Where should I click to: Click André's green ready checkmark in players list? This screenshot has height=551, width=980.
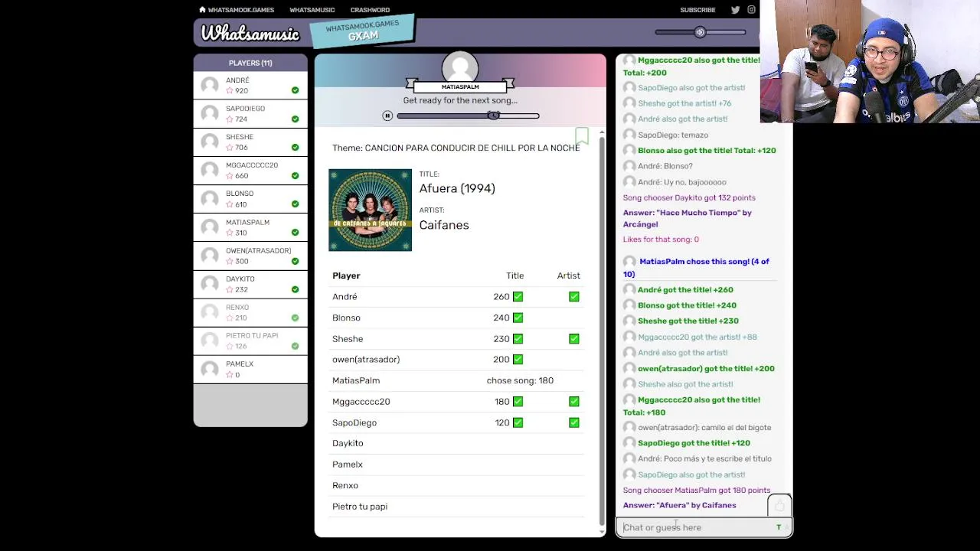(x=295, y=90)
